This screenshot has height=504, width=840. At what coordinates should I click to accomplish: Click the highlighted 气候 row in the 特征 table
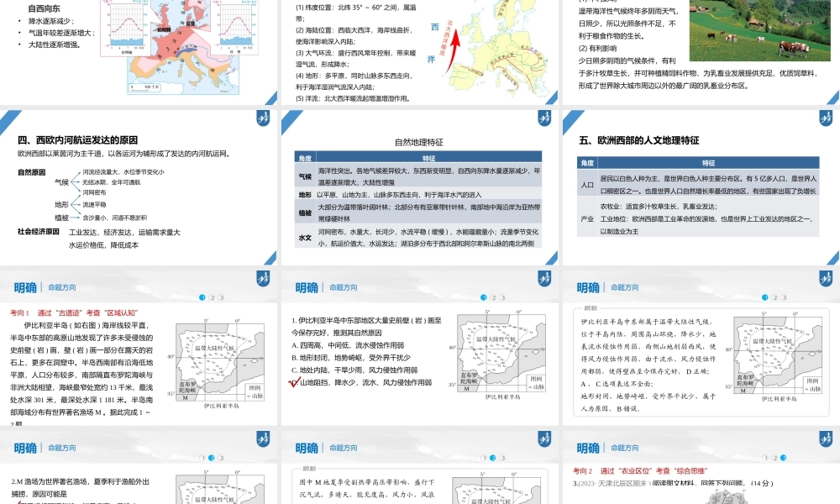pyautogui.click(x=420, y=177)
